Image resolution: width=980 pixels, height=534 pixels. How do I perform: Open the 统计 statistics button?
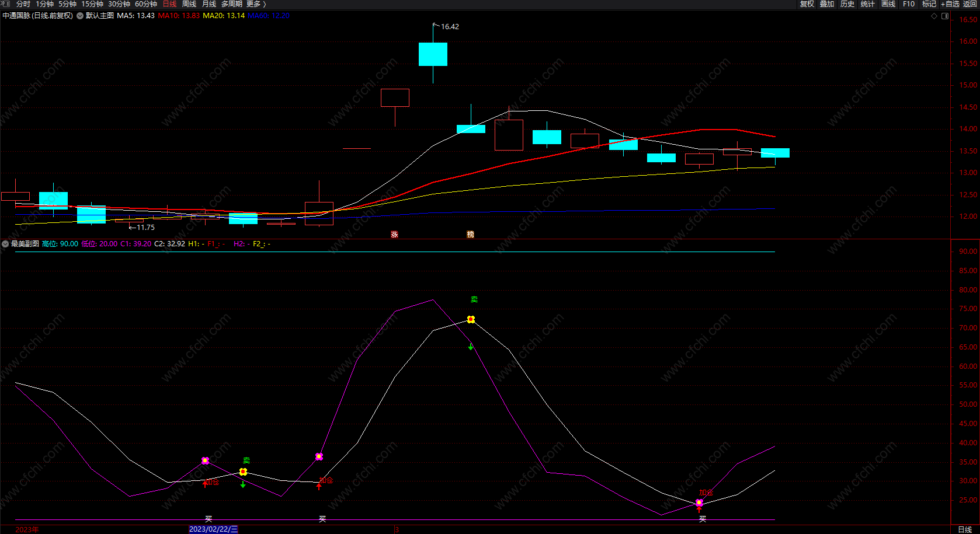[x=868, y=4]
